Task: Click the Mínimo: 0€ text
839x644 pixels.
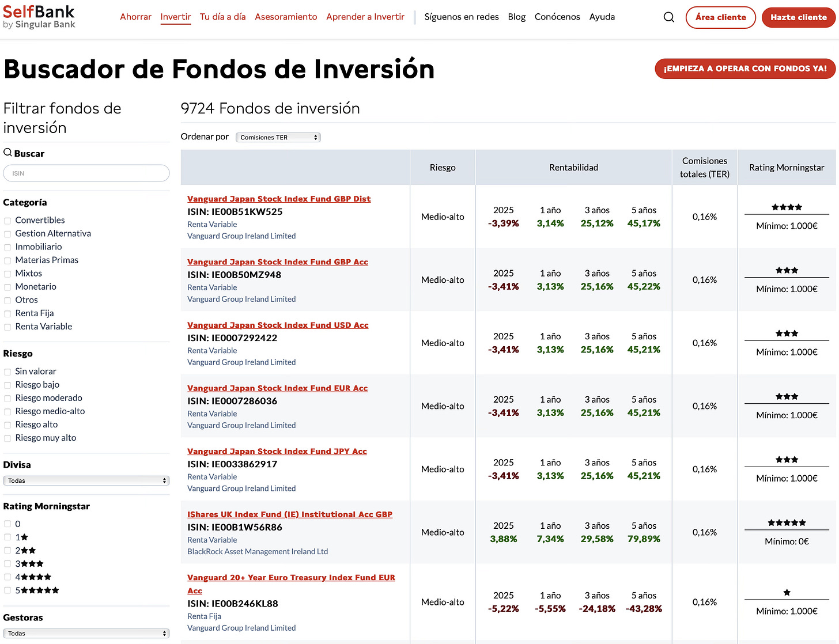Action: point(787,541)
